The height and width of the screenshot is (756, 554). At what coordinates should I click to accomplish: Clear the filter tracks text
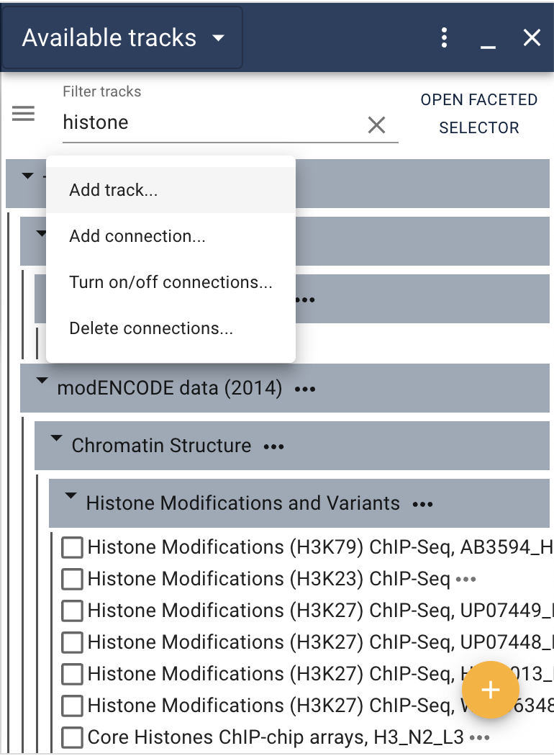click(x=376, y=125)
